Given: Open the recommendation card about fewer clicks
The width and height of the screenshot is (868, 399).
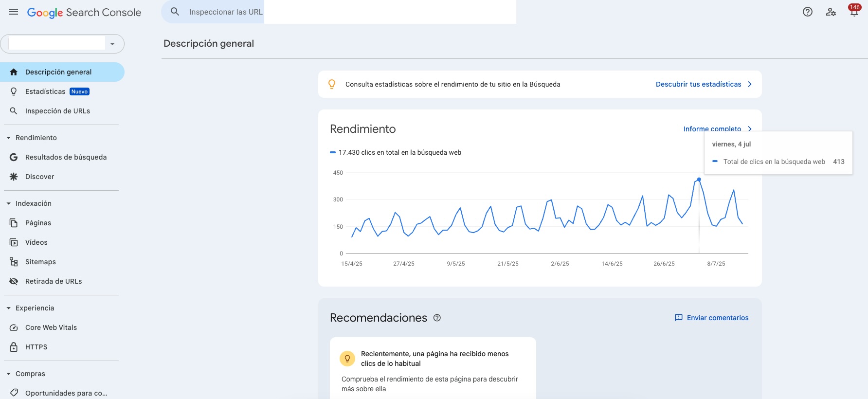Looking at the screenshot, I should (433, 368).
